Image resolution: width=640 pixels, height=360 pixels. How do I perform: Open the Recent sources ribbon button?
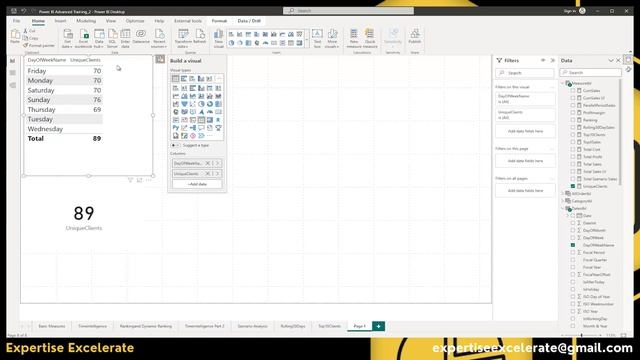coord(159,39)
